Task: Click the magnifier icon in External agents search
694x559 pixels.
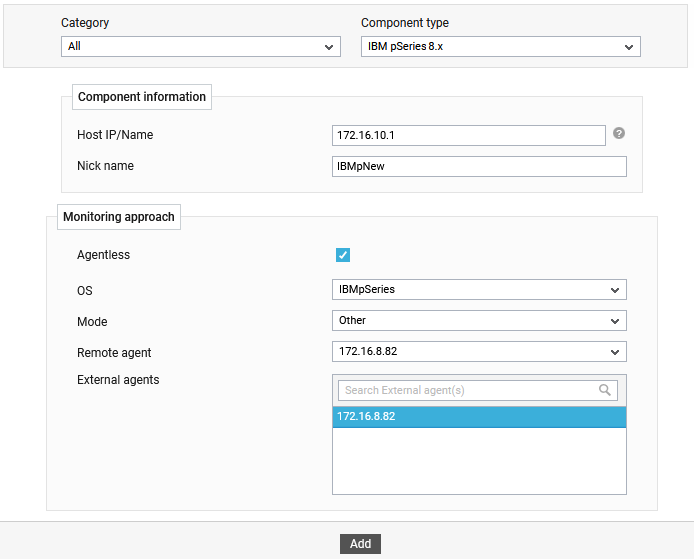Action: 605,390
